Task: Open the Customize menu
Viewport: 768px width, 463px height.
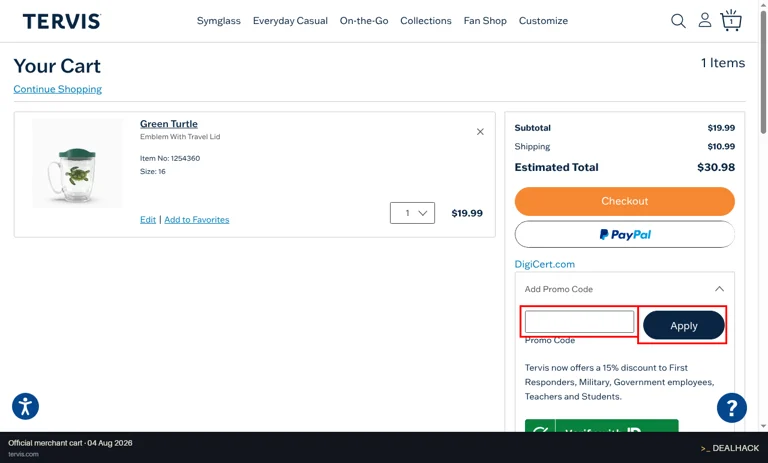Action: [x=543, y=21]
